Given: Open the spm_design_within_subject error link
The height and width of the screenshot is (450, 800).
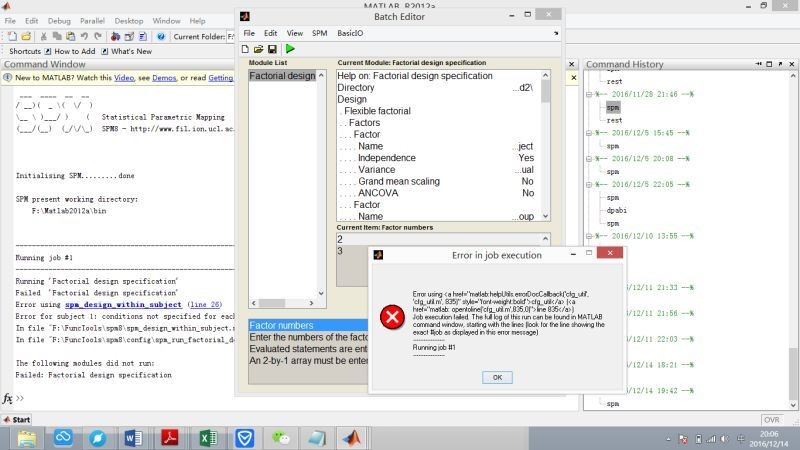Looking at the screenshot, I should (123, 305).
